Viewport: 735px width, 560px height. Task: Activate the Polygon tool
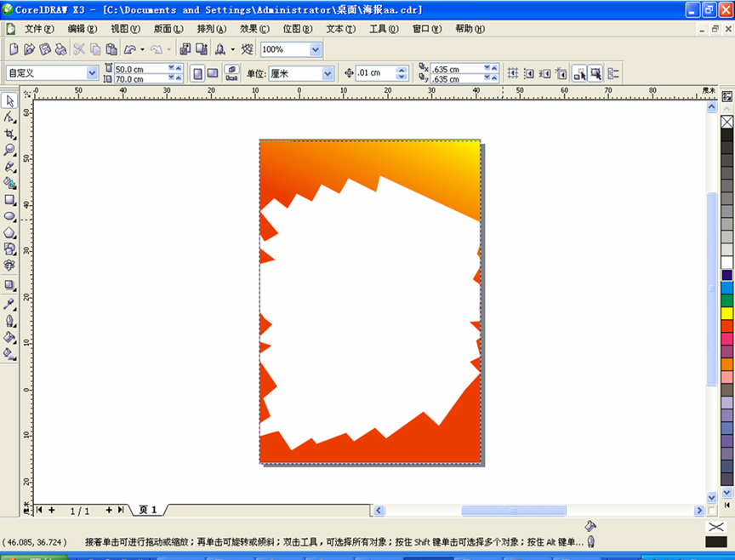pyautogui.click(x=10, y=232)
